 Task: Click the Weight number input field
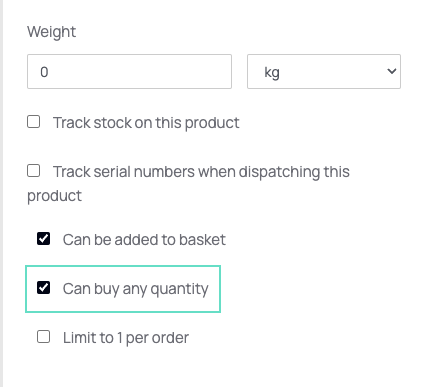tap(129, 72)
